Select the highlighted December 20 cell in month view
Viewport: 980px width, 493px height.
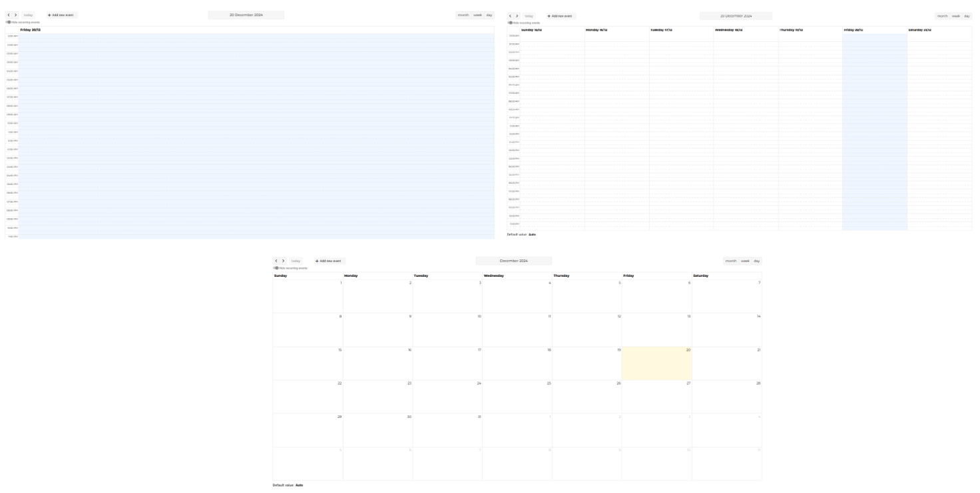[656, 363]
